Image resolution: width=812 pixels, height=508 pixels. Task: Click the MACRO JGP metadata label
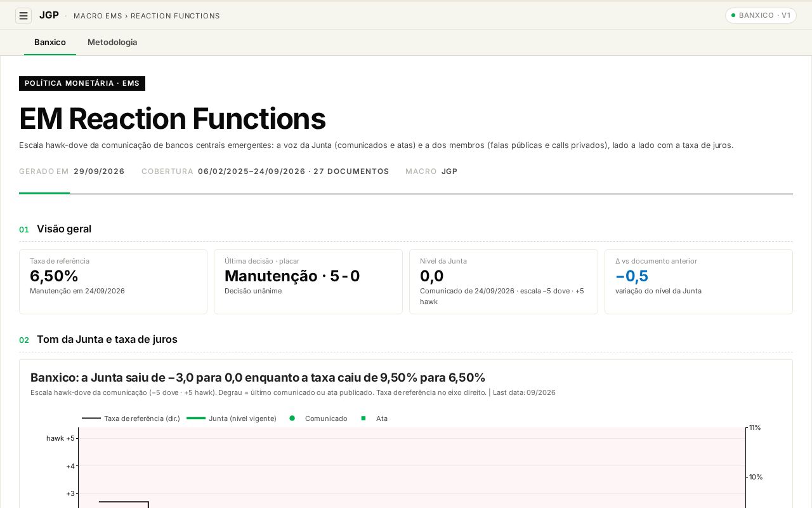pyautogui.click(x=431, y=171)
